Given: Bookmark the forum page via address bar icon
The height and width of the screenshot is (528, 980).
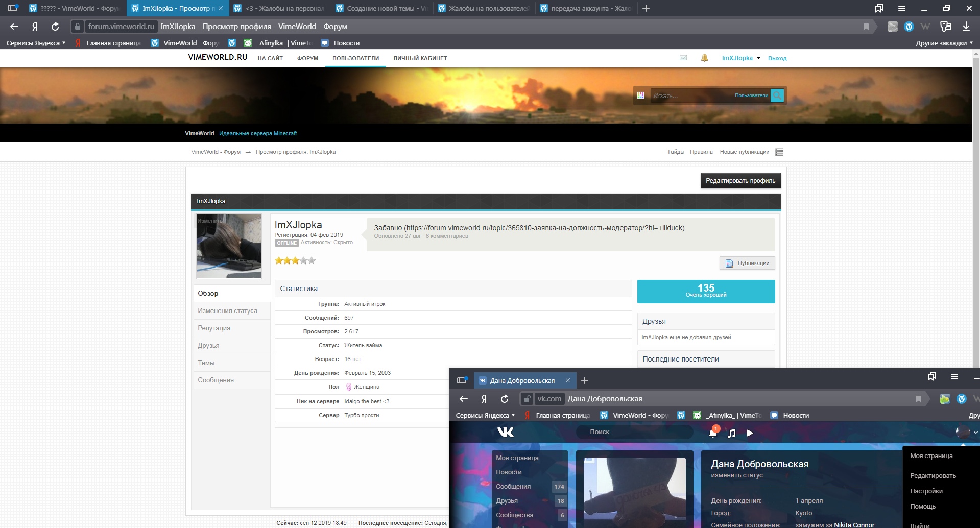Looking at the screenshot, I should point(866,27).
